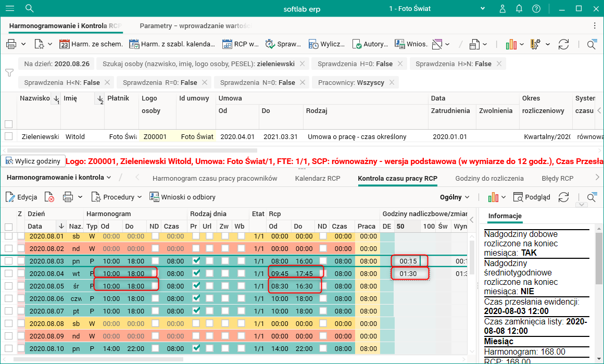Click the filter funnel icon

(9, 72)
